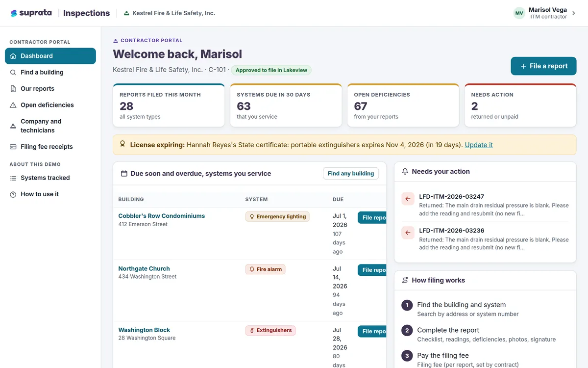Click the returned arrow icon for LFD-ITM-2026-03247
This screenshot has width=588, height=368.
tap(408, 199)
